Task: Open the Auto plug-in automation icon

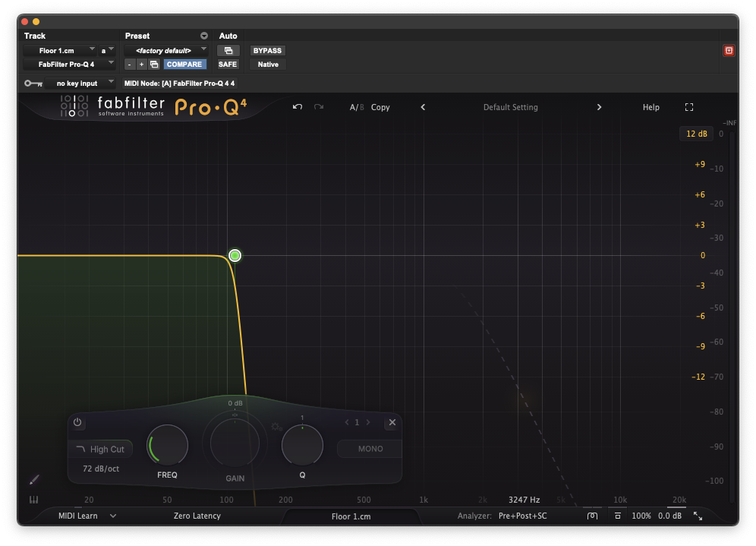Action: point(228,51)
